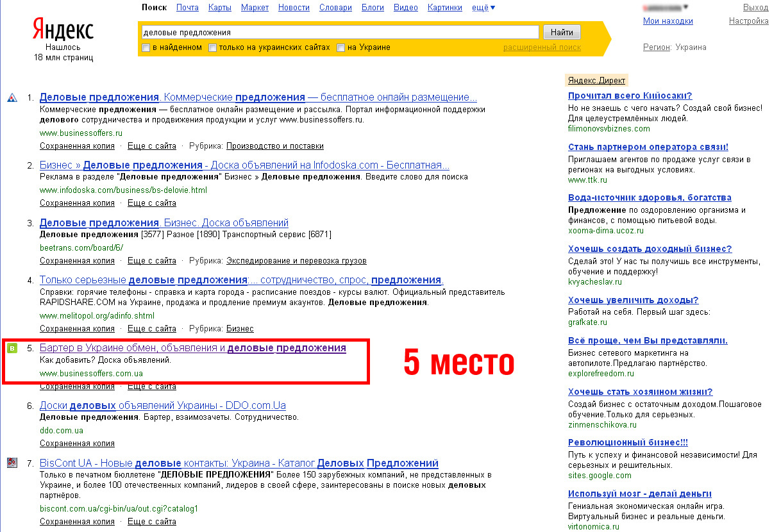The image size is (781, 532).
Task: Click ad URL explorefreedom.ru
Action: click(600, 373)
